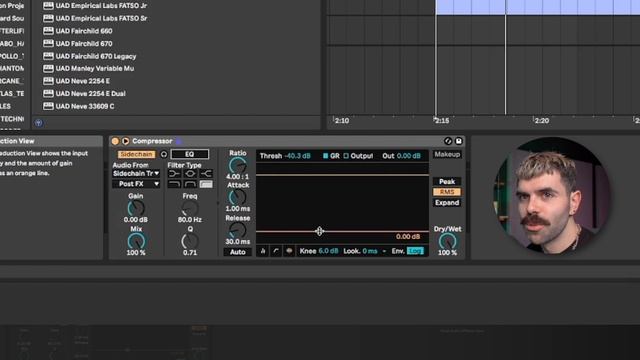Select the band-pass filter type icon
The height and width of the screenshot is (360, 640).
pyautogui.click(x=190, y=184)
